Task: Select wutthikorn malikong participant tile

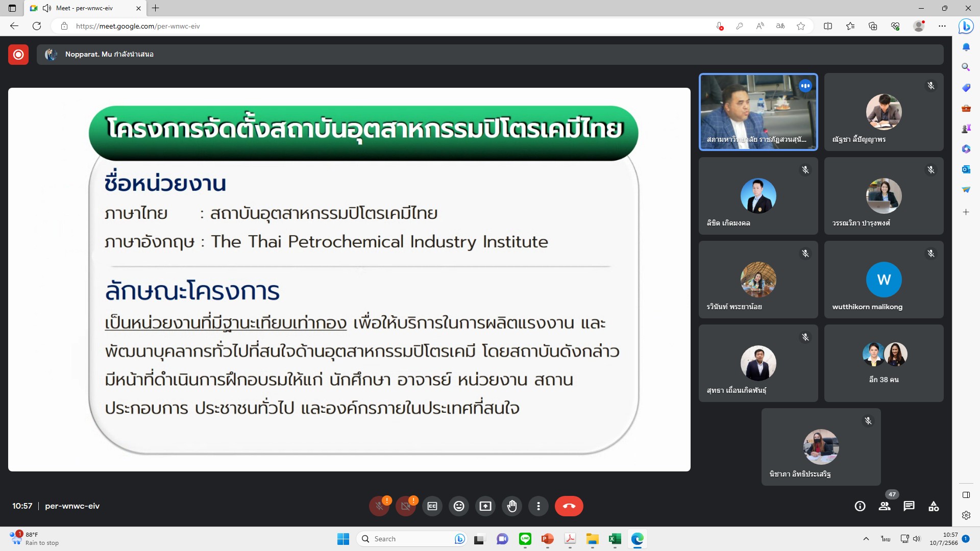Action: (x=884, y=280)
